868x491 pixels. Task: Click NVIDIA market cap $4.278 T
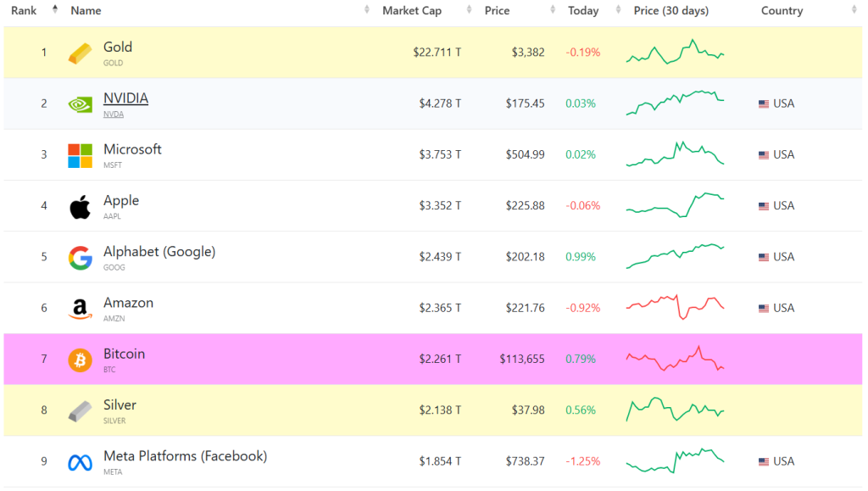440,103
